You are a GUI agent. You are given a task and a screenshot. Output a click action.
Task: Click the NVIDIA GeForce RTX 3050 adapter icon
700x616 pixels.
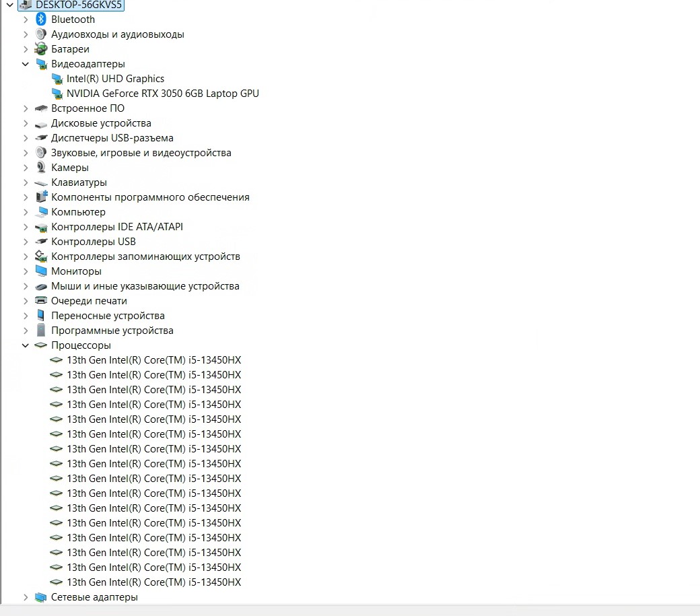click(x=57, y=94)
